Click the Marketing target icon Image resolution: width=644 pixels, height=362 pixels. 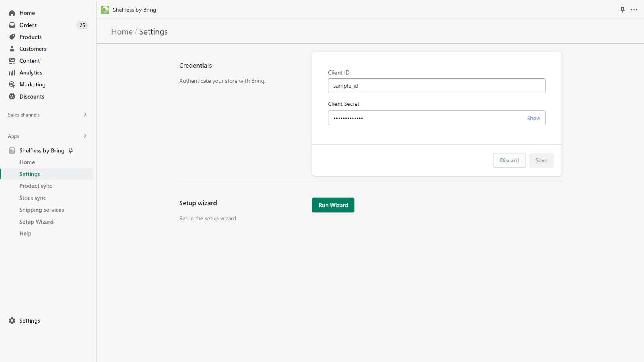coord(12,84)
